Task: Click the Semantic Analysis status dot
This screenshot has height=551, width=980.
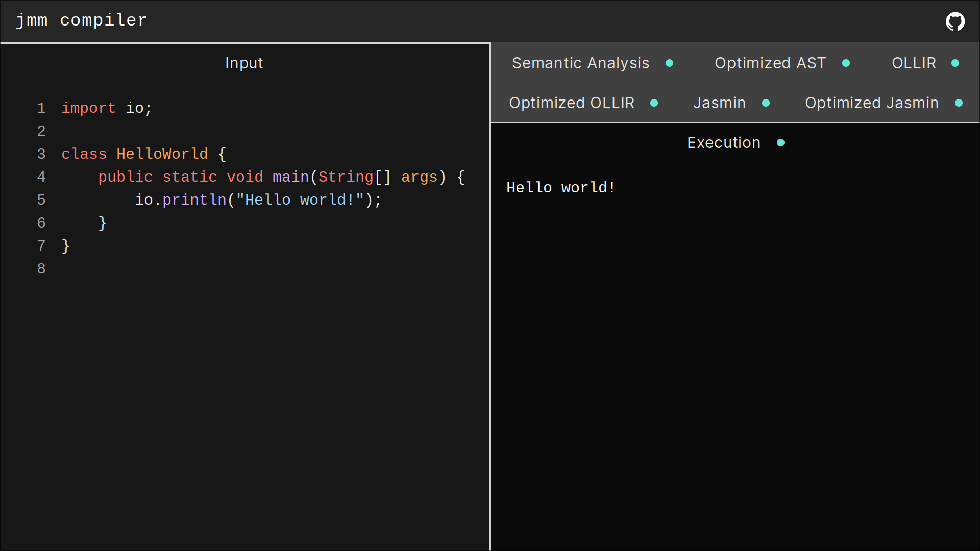Action: pos(669,63)
